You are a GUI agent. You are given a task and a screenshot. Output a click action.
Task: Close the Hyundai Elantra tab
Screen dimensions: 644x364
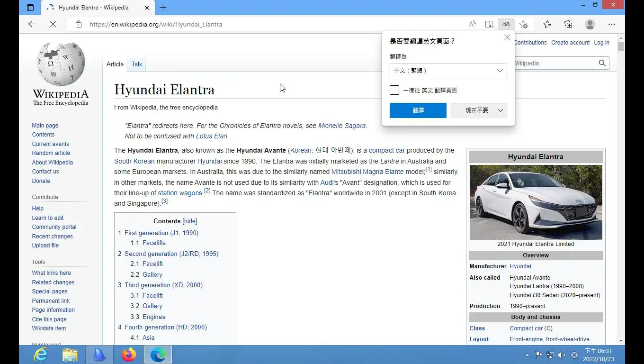pos(147,8)
